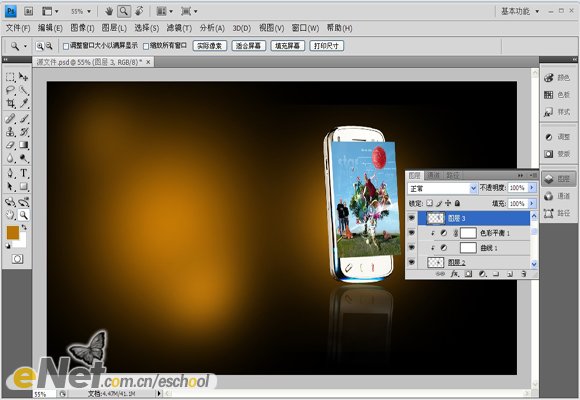
Task: Select the Crop tool
Action: pos(10,103)
